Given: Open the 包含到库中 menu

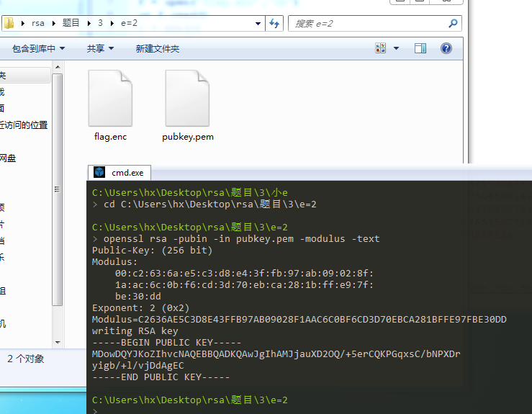Looking at the screenshot, I should pos(38,48).
